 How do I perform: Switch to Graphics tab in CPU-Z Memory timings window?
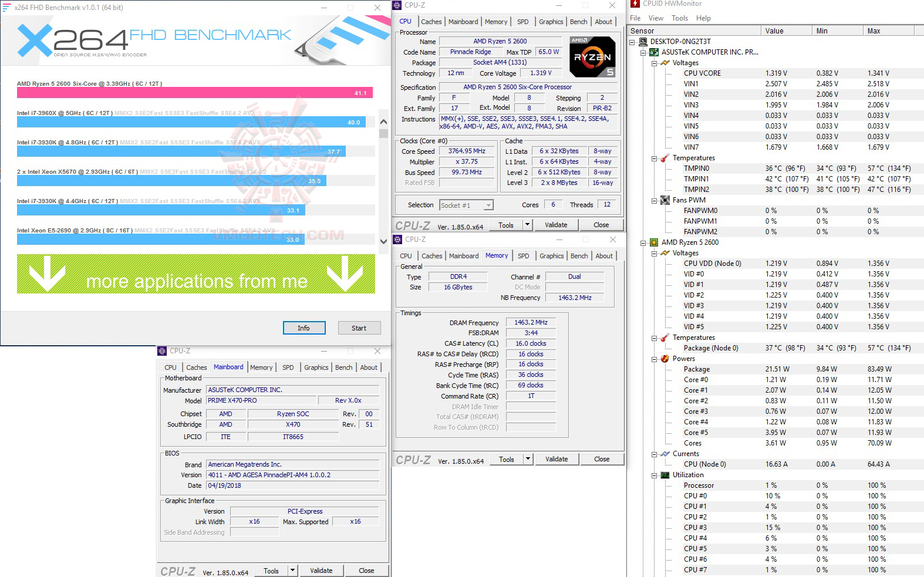551,256
